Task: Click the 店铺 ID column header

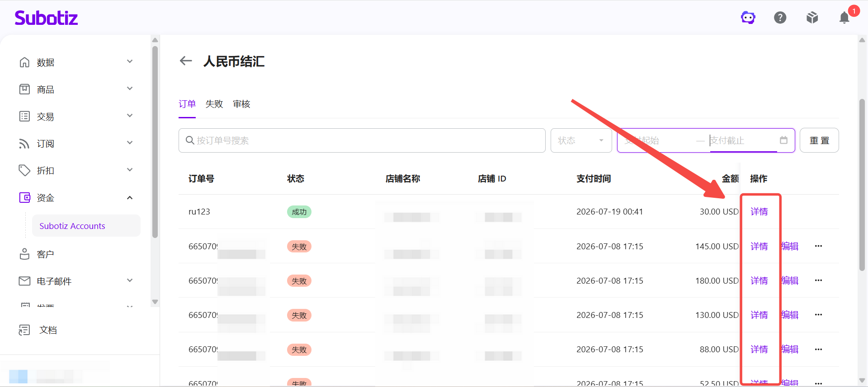Action: [492, 178]
